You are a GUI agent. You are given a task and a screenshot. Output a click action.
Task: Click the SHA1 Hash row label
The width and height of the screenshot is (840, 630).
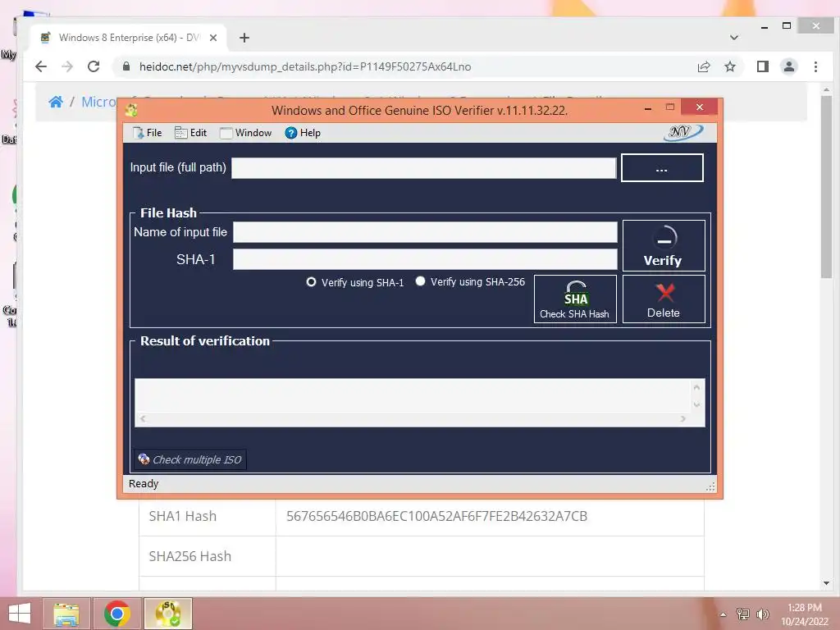[x=183, y=516]
